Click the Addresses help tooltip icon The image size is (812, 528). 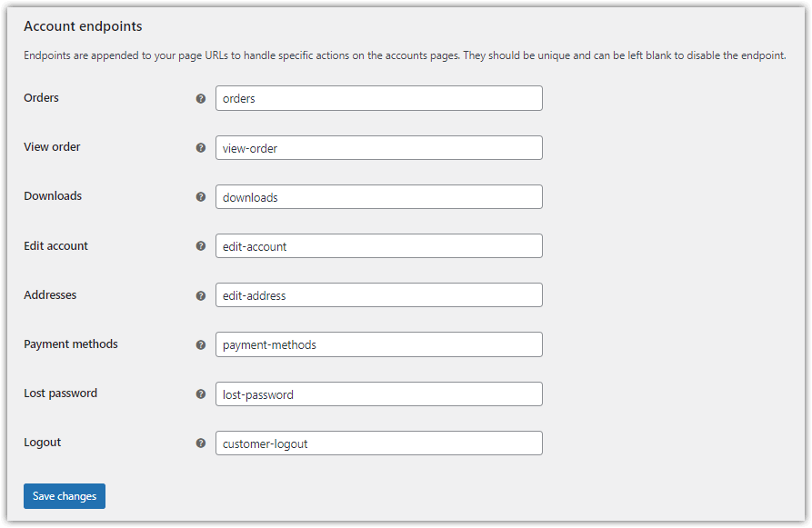201,295
